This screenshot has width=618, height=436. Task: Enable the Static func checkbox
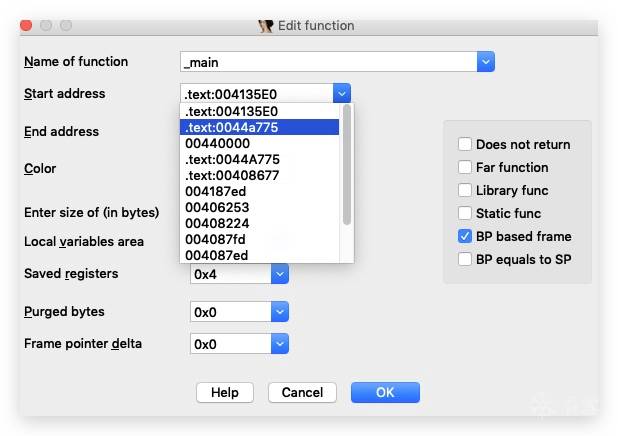pos(465,213)
